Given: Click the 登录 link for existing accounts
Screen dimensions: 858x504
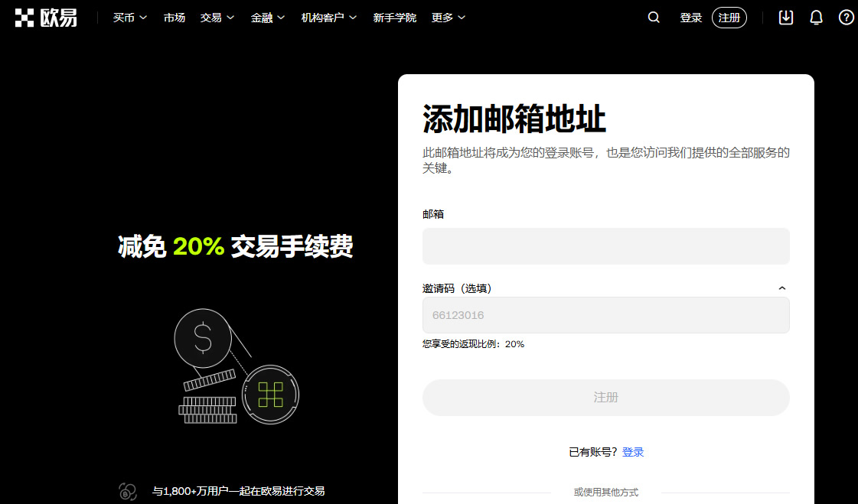Looking at the screenshot, I should (633, 452).
